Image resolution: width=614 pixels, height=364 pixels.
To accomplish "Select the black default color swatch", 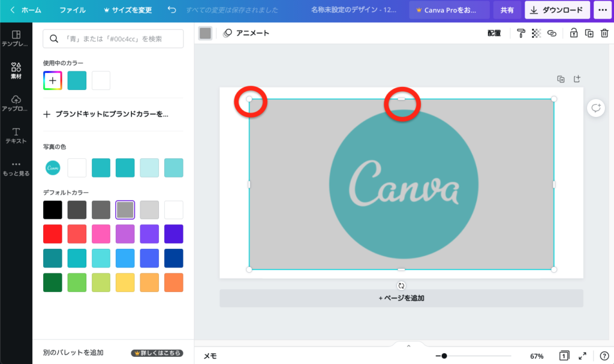I will click(53, 210).
